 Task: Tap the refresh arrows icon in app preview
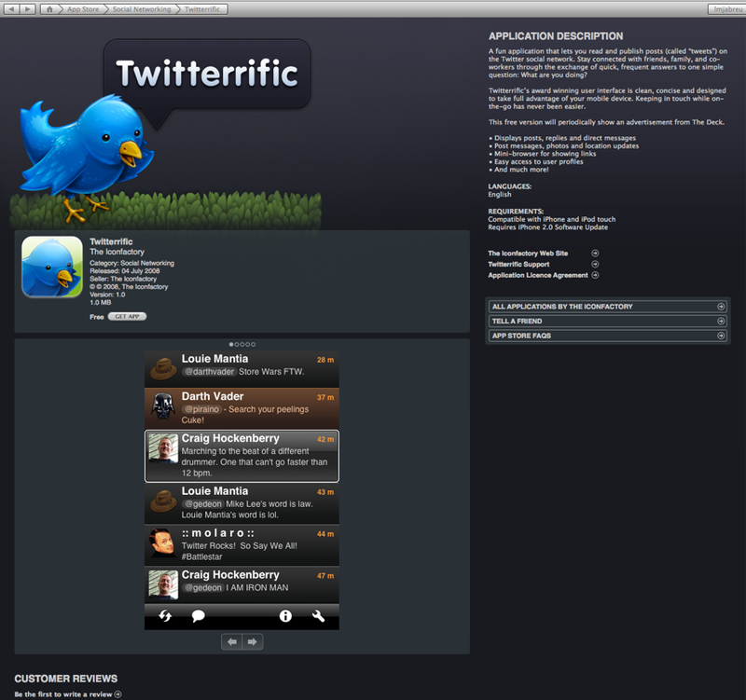click(x=165, y=616)
